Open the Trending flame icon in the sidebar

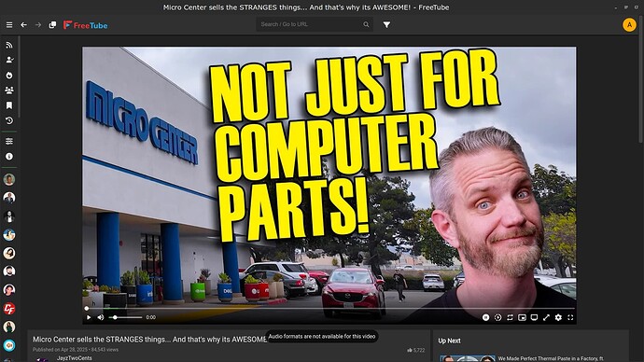tap(9, 76)
